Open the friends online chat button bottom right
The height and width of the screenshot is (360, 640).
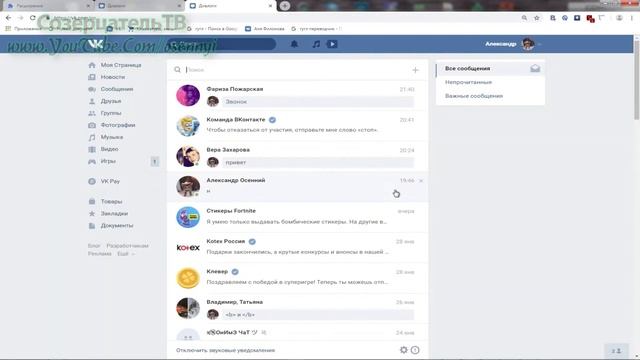tap(616, 351)
